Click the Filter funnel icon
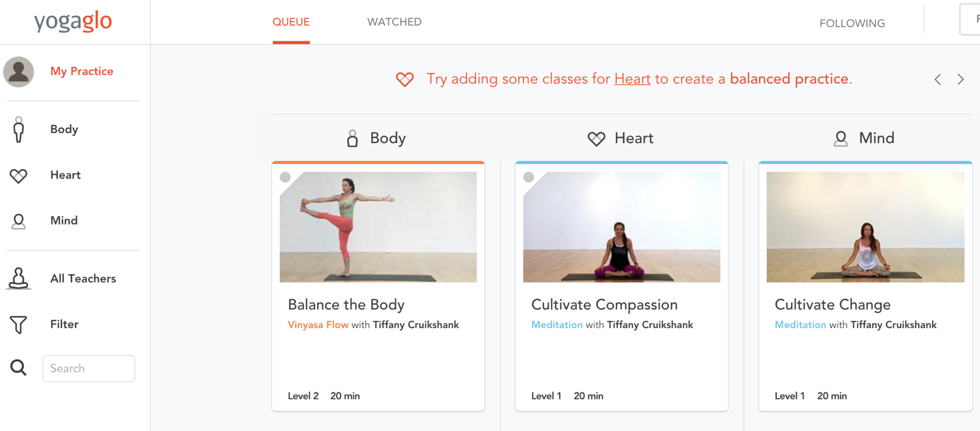 19,325
